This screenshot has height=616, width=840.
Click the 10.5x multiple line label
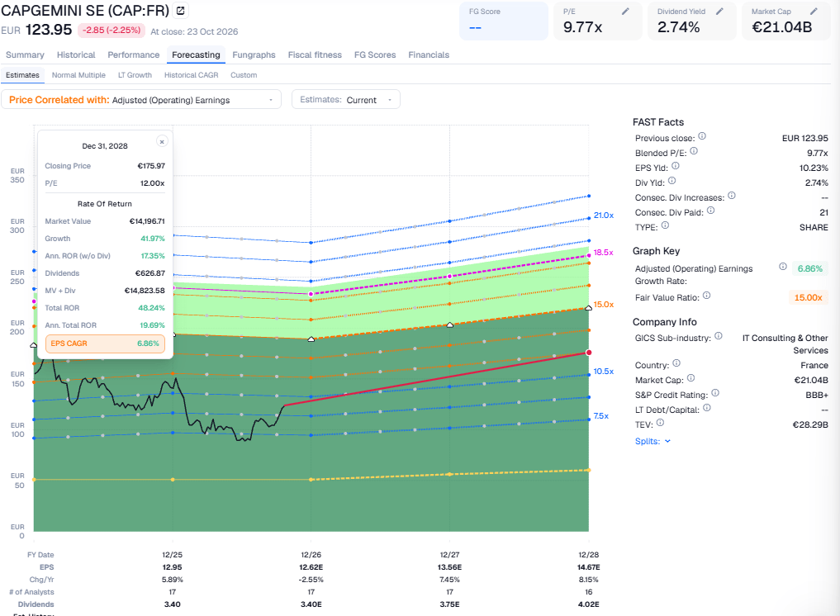pos(604,372)
